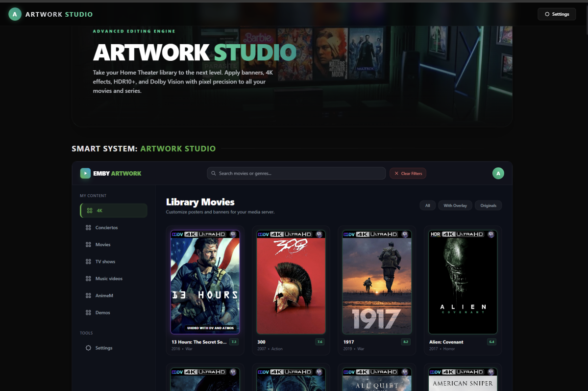The width and height of the screenshot is (588, 391).
Task: Click the 2007 • Action metadata text
Action: coord(270,349)
